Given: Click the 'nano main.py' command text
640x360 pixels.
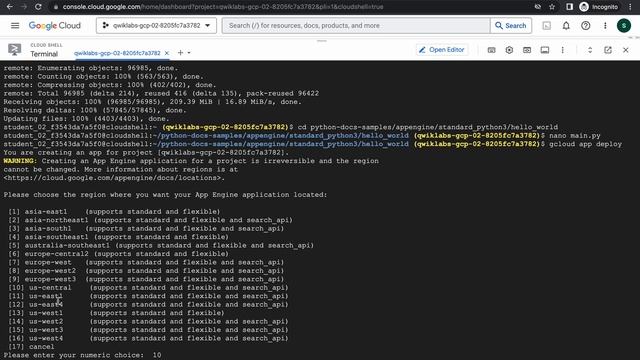Looking at the screenshot, I should tap(575, 136).
